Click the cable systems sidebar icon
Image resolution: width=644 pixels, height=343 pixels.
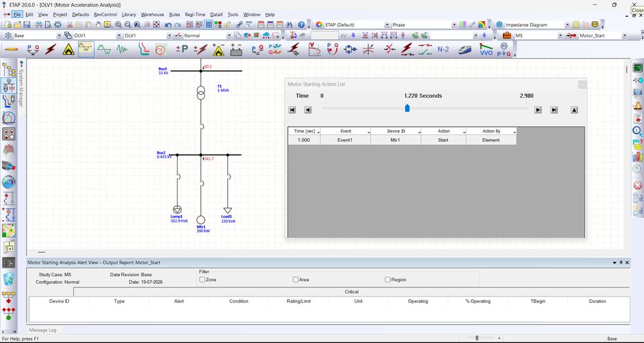point(8,166)
